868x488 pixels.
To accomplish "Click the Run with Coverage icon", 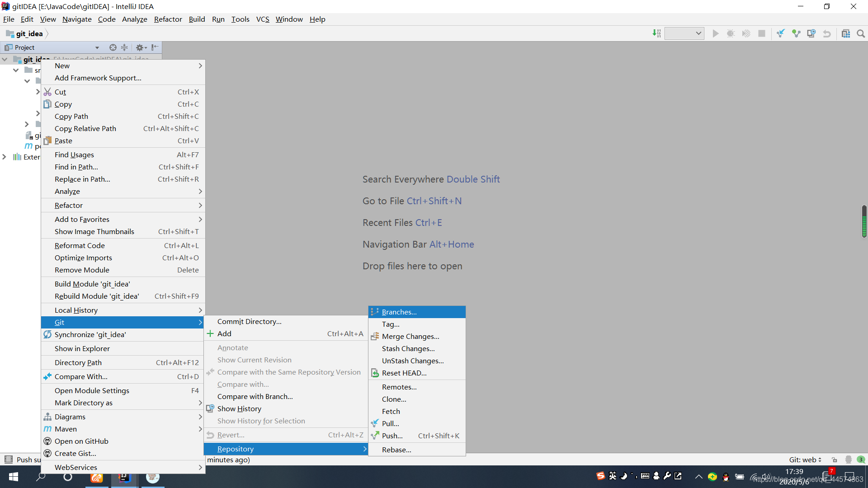I will [x=746, y=33].
